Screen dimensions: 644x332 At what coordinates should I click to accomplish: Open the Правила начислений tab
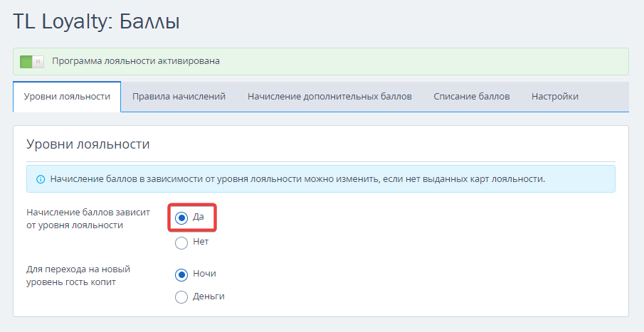click(179, 97)
